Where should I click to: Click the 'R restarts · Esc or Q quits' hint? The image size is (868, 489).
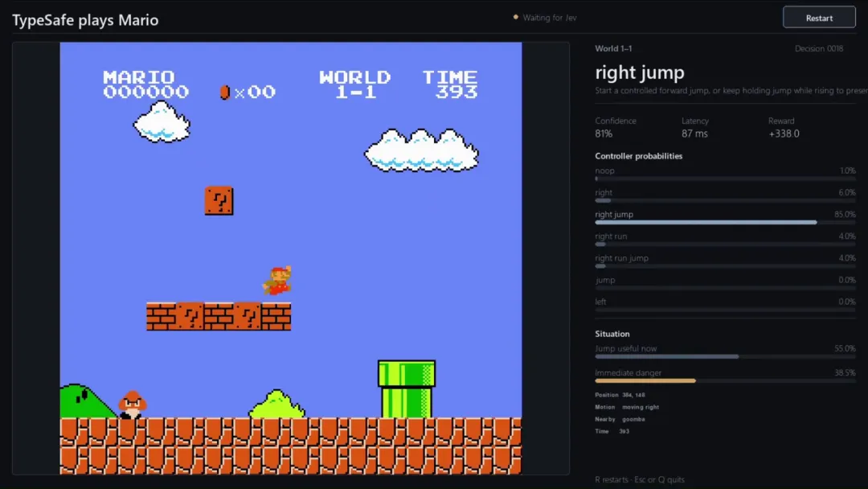[640, 479]
